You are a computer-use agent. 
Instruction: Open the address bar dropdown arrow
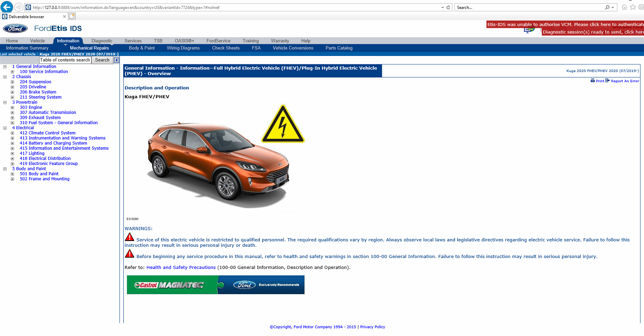(x=442, y=7)
